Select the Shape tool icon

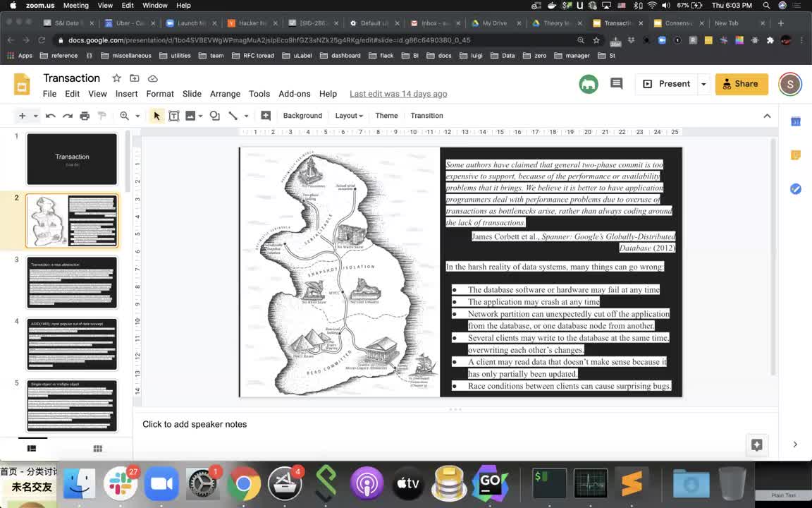click(x=214, y=116)
